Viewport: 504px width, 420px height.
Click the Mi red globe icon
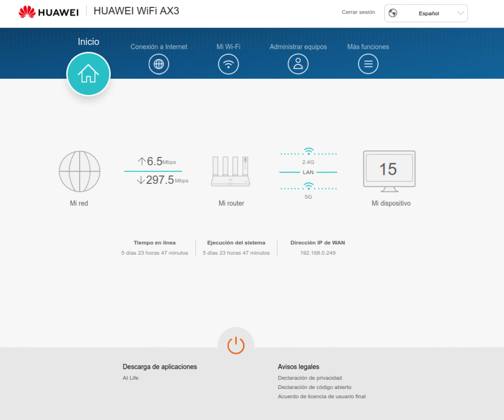click(x=79, y=171)
